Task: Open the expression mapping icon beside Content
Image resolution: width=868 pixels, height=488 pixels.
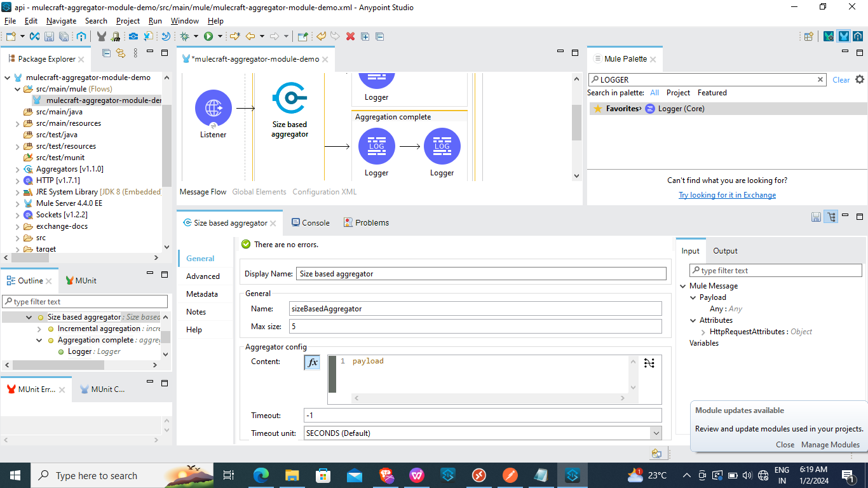Action: 649,363
